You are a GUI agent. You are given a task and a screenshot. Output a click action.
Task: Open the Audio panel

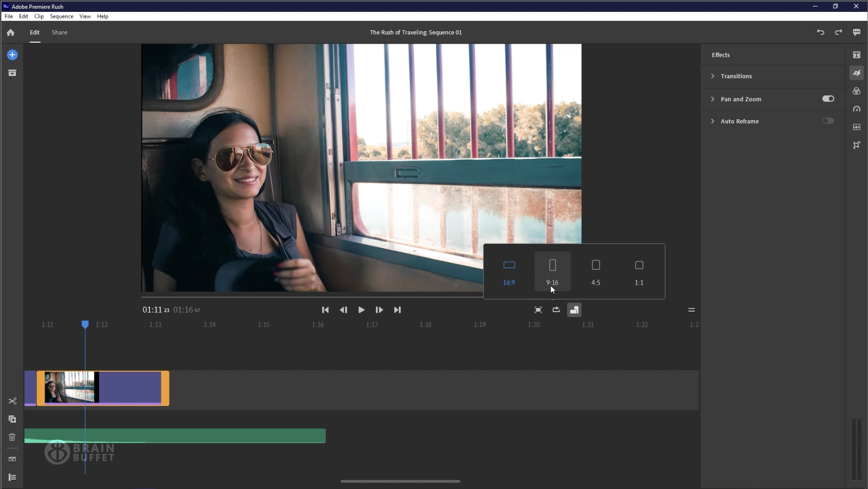click(857, 127)
